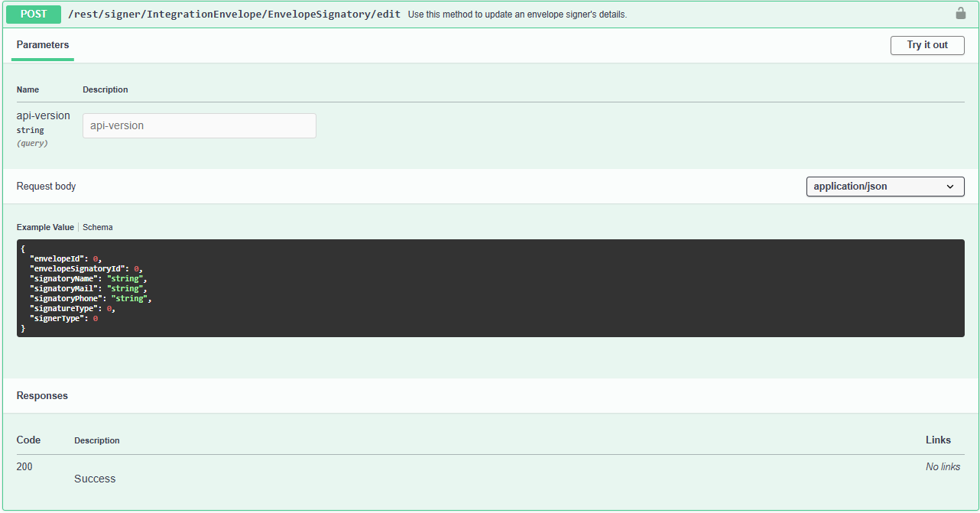Image resolution: width=980 pixels, height=513 pixels.
Task: Focus the api-version input field
Action: (199, 126)
